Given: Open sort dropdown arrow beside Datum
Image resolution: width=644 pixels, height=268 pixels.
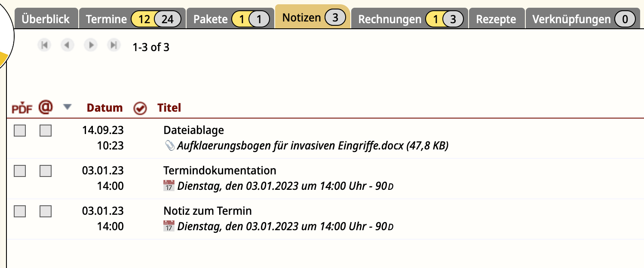Looking at the screenshot, I should (x=67, y=107).
